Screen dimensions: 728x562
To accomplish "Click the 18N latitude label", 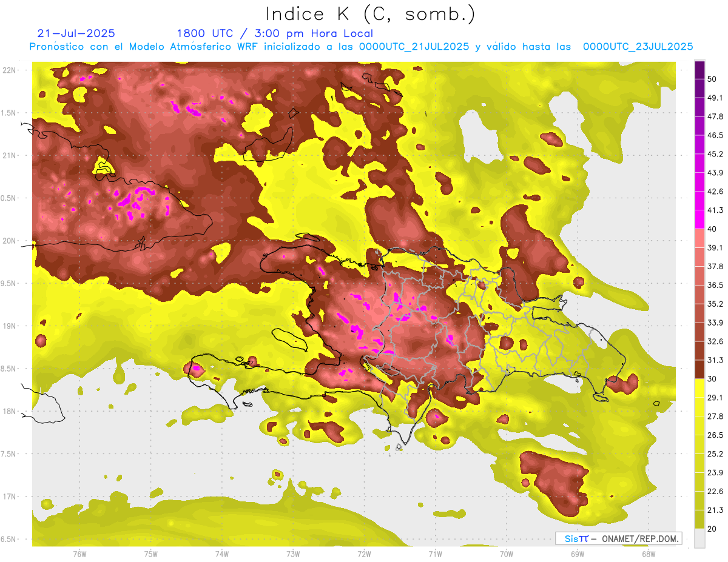I will click(x=10, y=411).
